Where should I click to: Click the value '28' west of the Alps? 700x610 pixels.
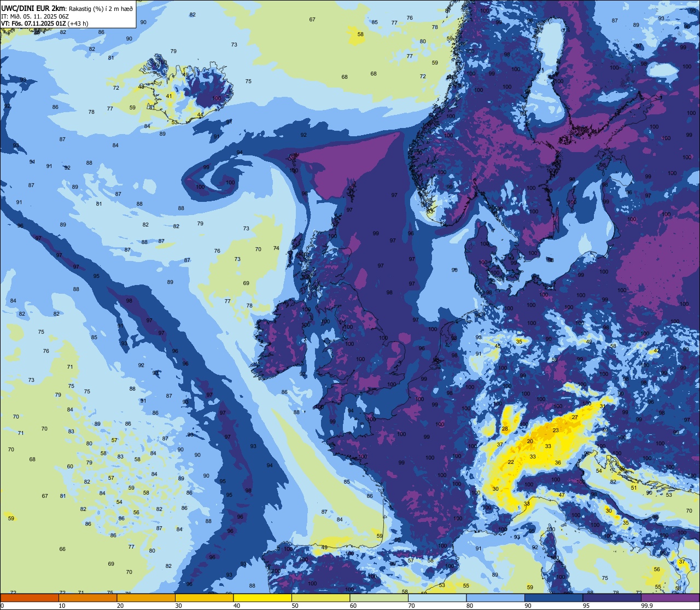pos(505,429)
